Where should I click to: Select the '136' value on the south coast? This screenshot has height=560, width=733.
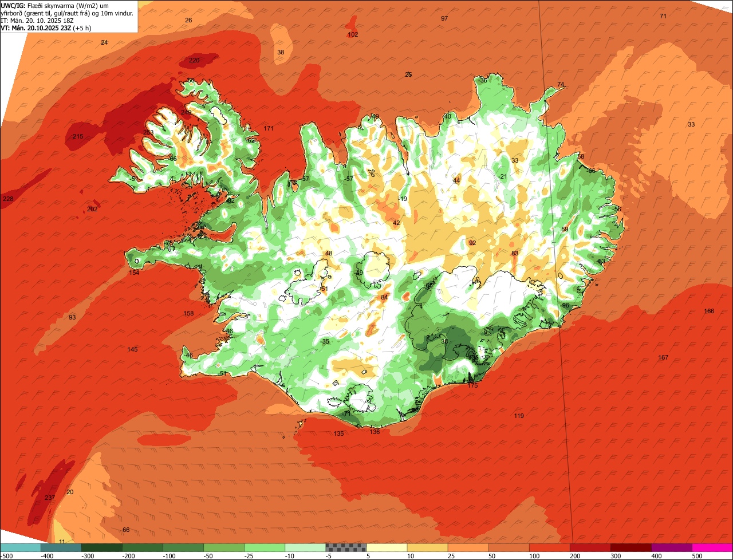pos(375,432)
